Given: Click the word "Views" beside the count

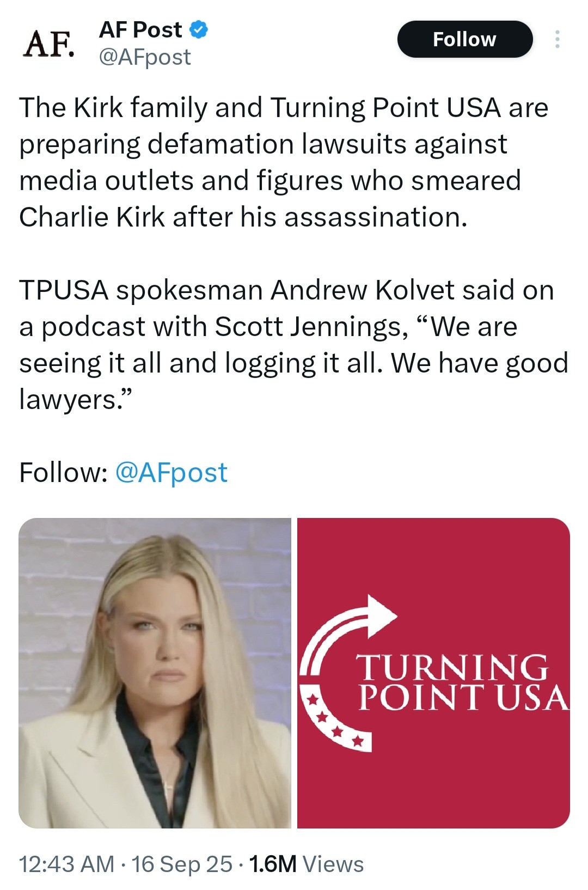Looking at the screenshot, I should coord(333,864).
